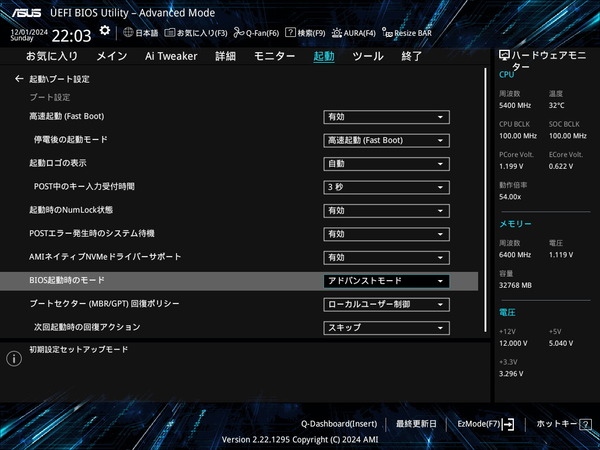Click the CPU frequency value 5400 MHz
Image resolution: width=600 pixels, height=450 pixels.
(x=515, y=105)
